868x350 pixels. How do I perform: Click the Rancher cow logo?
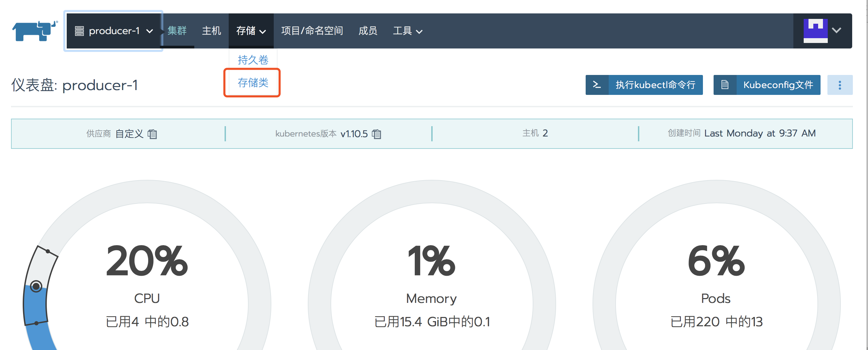pos(35,31)
